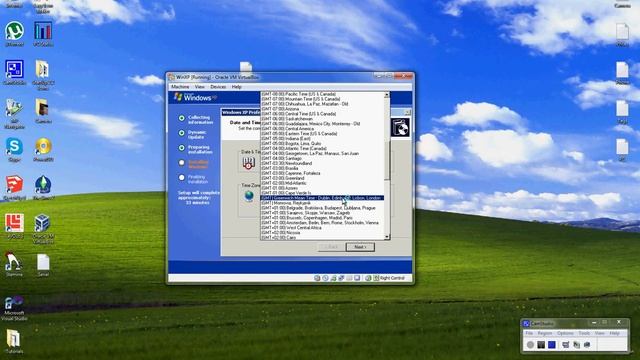Click the Next button in XP setup

tap(360, 247)
